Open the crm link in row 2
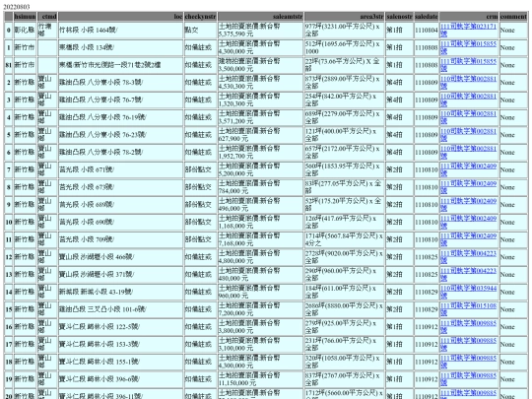This screenshot has height=399, width=532. click(x=468, y=83)
